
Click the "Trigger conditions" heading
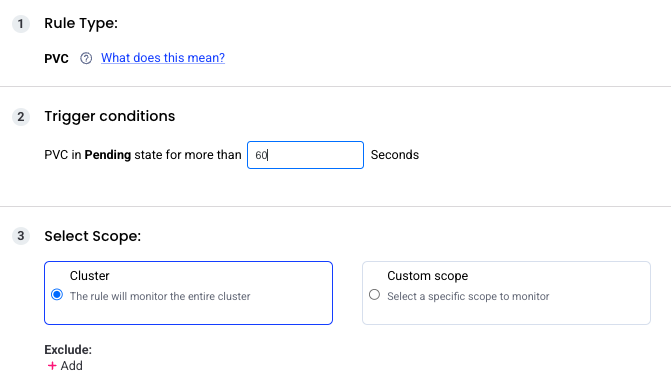pyautogui.click(x=110, y=116)
